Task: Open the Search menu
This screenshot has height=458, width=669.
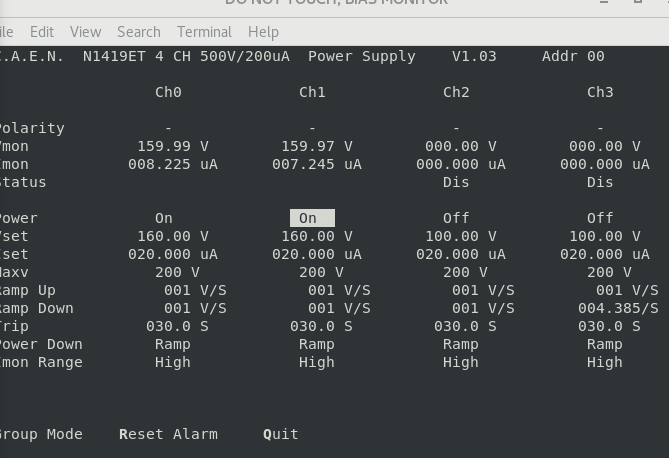Action: point(138,32)
